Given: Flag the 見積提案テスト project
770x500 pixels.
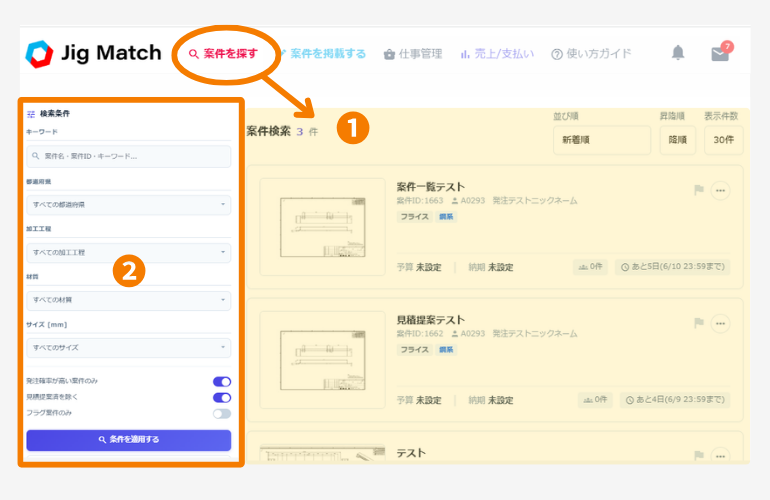Looking at the screenshot, I should click(699, 323).
